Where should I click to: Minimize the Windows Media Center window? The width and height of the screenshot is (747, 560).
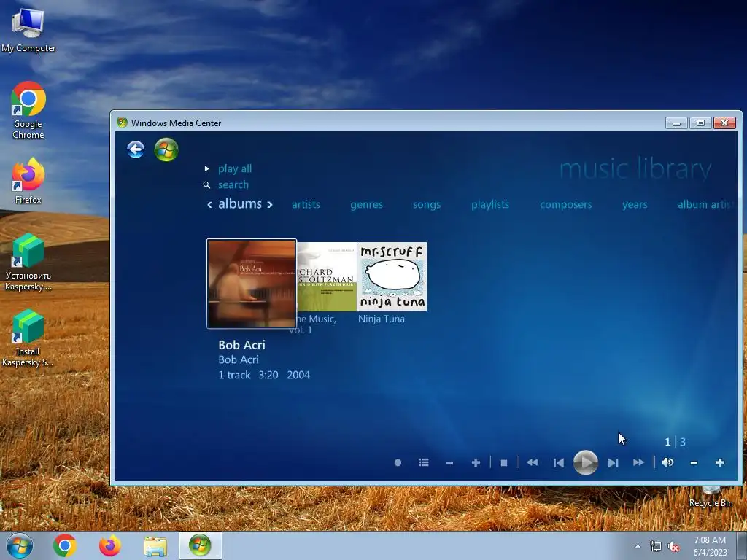pyautogui.click(x=676, y=122)
